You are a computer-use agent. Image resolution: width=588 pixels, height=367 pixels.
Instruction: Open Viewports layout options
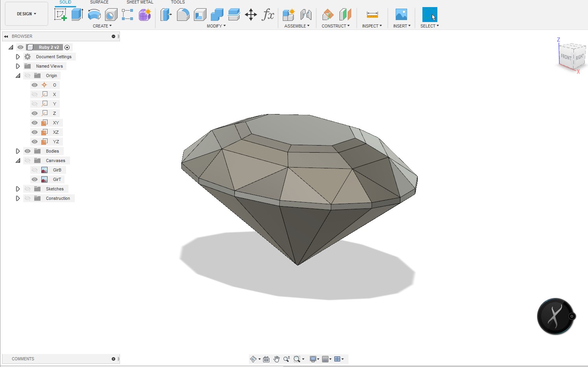[339, 359]
